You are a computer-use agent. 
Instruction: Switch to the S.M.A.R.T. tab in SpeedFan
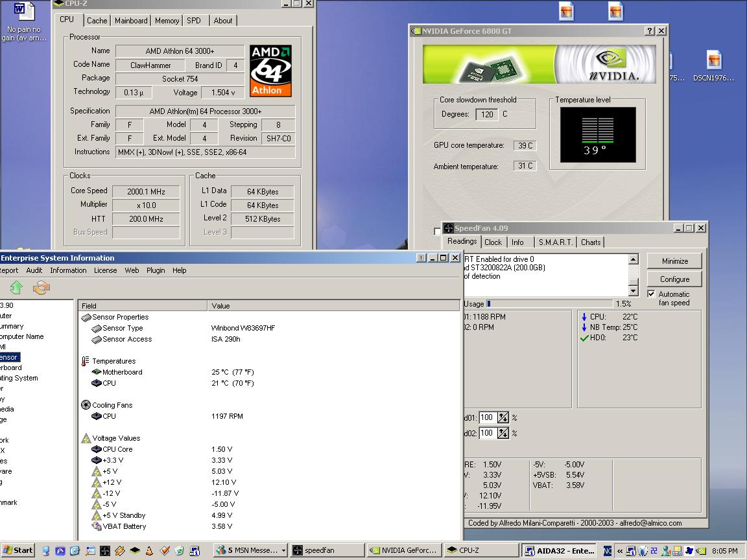pos(556,242)
